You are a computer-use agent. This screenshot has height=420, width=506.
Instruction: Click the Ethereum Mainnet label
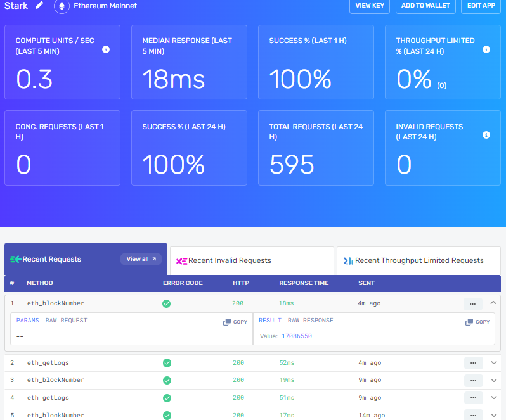105,6
